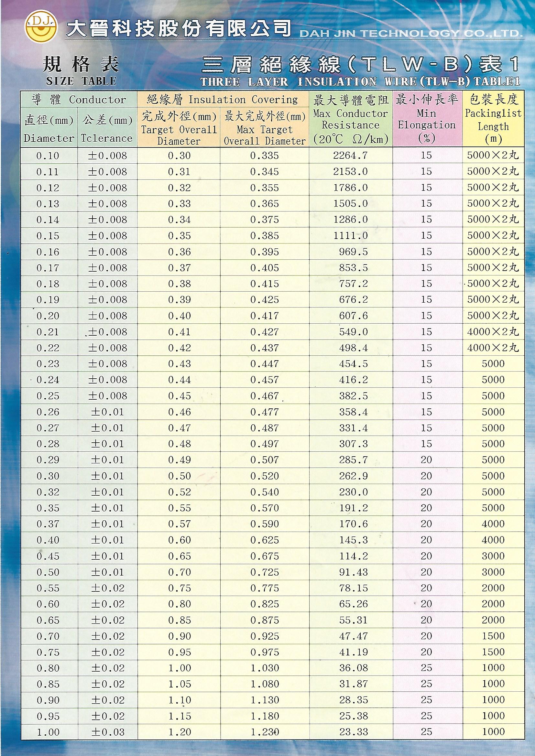Click the 大晉科技股份有限公司 company name
This screenshot has height=756, width=535.
point(180,28)
